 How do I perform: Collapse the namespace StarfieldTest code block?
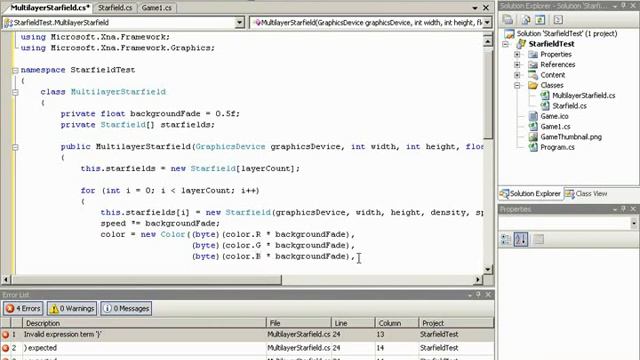pos(15,70)
